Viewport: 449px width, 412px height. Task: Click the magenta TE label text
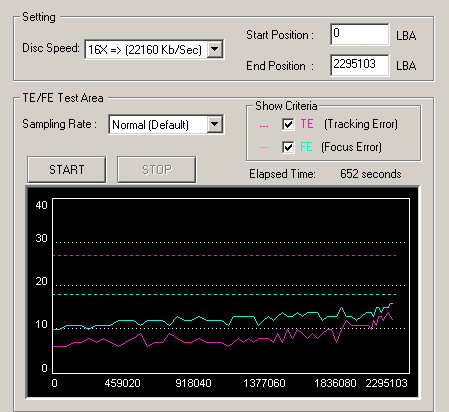point(307,124)
